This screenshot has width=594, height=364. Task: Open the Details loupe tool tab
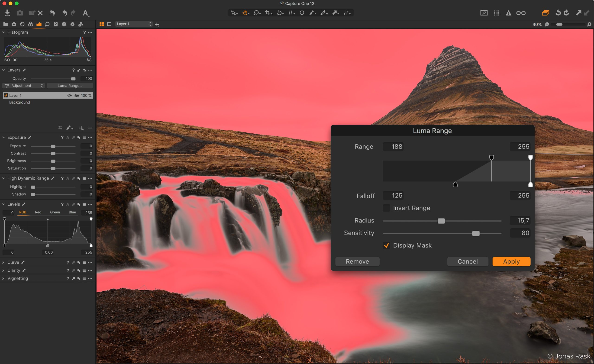point(47,24)
